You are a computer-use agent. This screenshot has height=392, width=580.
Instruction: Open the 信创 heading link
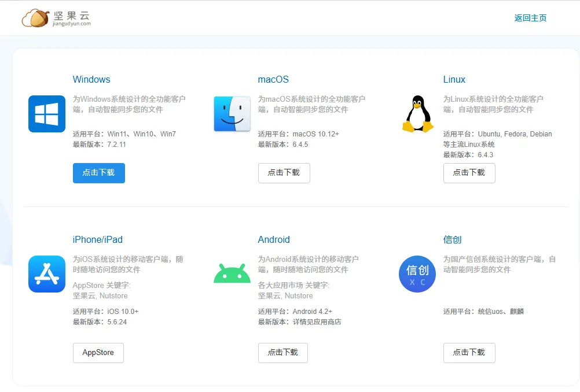click(x=453, y=239)
